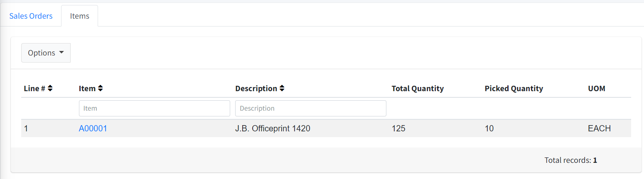This screenshot has height=179, width=644.
Task: Click the sort arrows beside Item header
Action: [x=100, y=88]
